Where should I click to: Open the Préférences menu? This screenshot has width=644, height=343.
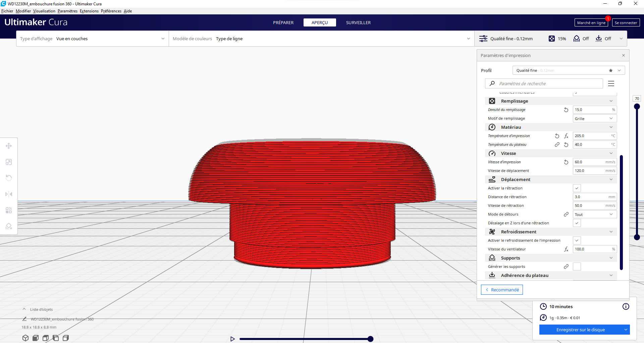tap(111, 11)
